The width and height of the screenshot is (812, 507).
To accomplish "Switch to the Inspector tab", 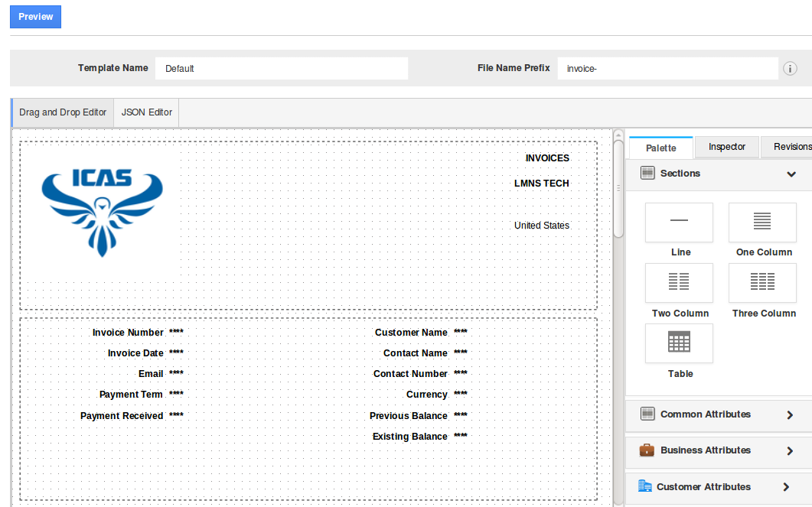I will coord(726,146).
